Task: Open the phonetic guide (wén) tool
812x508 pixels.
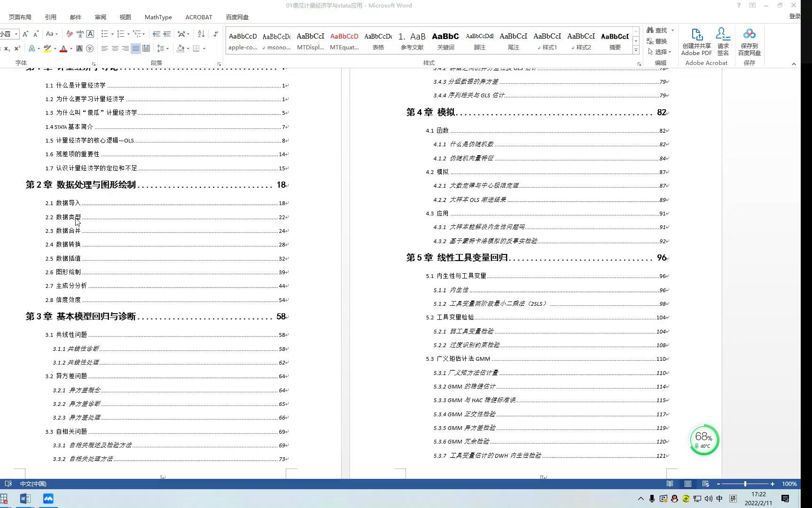Action: (80, 34)
